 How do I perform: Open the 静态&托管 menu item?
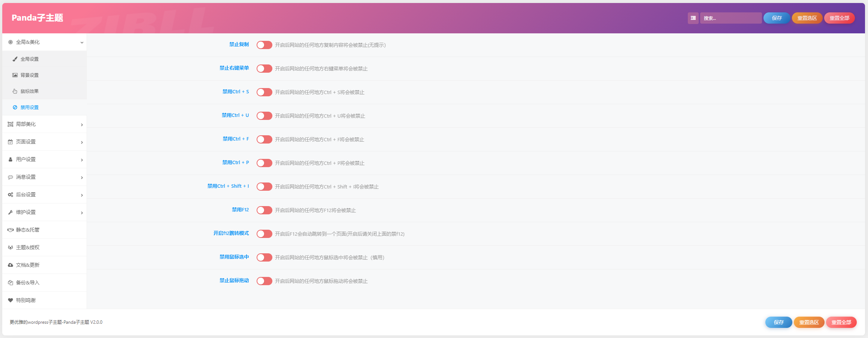(45, 230)
